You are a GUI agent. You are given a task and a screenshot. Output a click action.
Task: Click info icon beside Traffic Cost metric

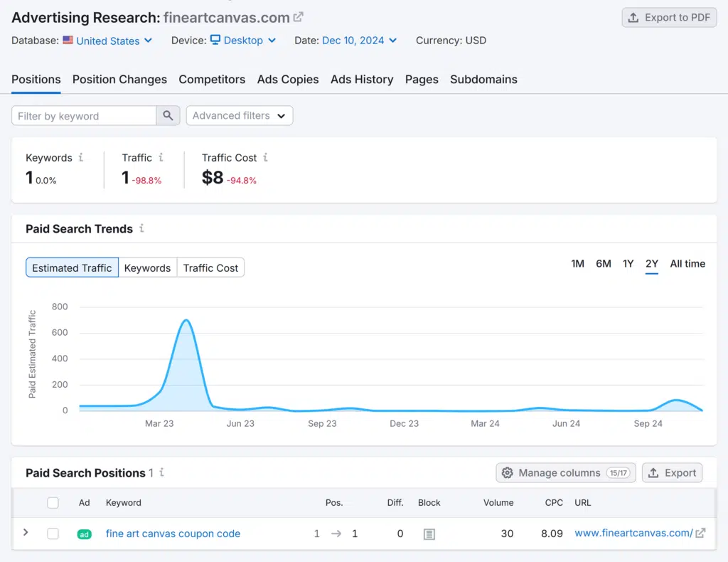coord(265,157)
